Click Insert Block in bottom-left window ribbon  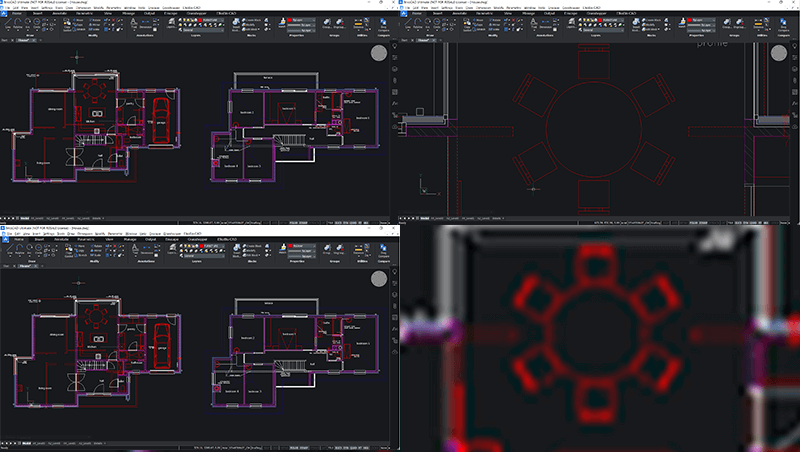point(237,249)
